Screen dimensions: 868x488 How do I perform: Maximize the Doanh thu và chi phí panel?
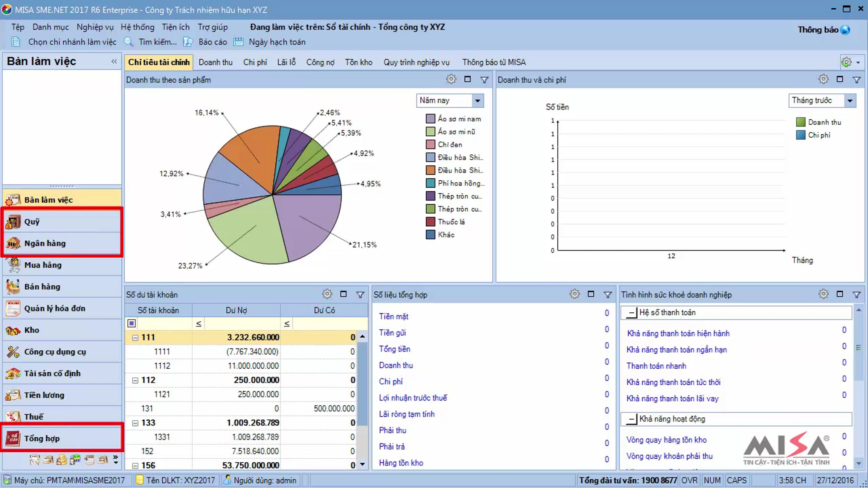[x=840, y=79]
